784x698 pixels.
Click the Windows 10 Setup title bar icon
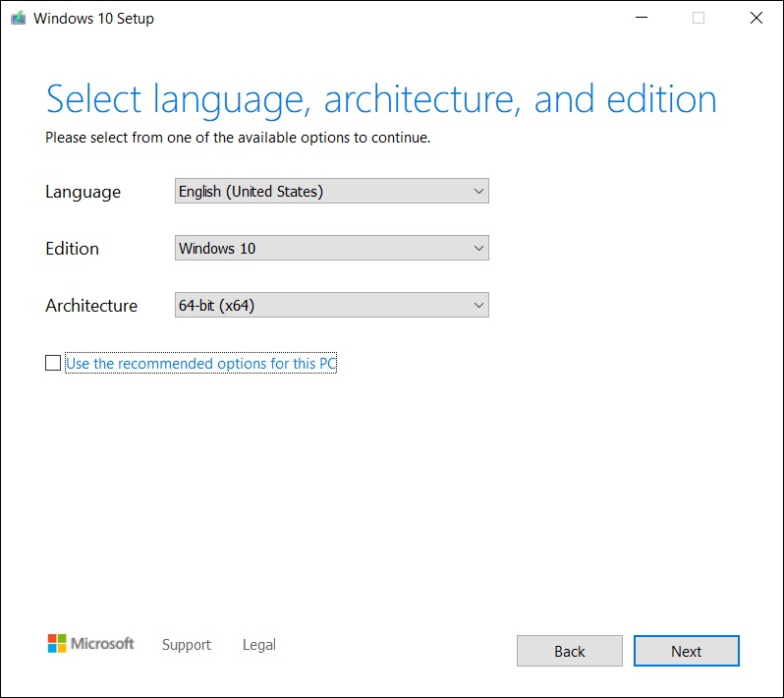click(x=19, y=19)
